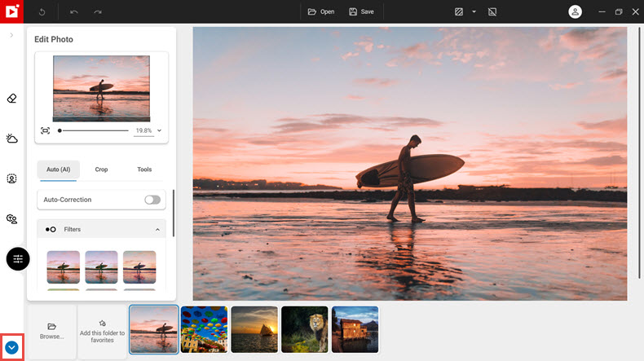Viewport: 644px width, 361px height.
Task: Click the blue down-arrow circle button
Action: [x=11, y=348]
